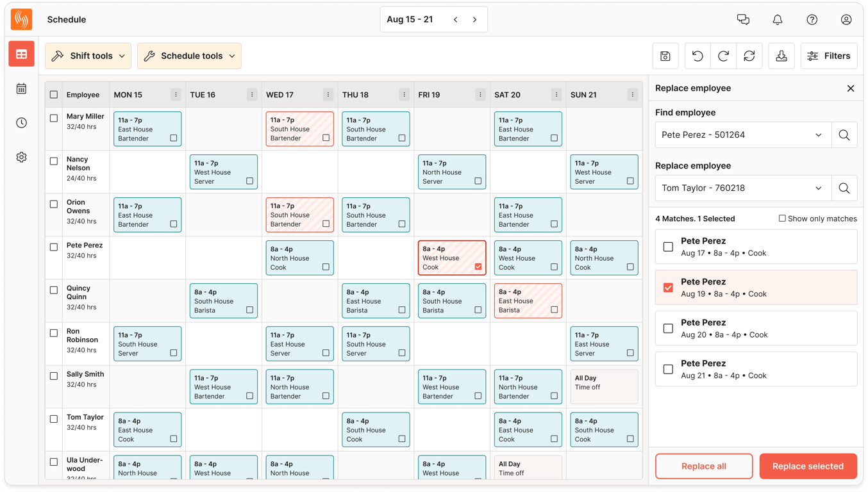Open notifications bell
This screenshot has width=868, height=492.
[x=778, y=19]
